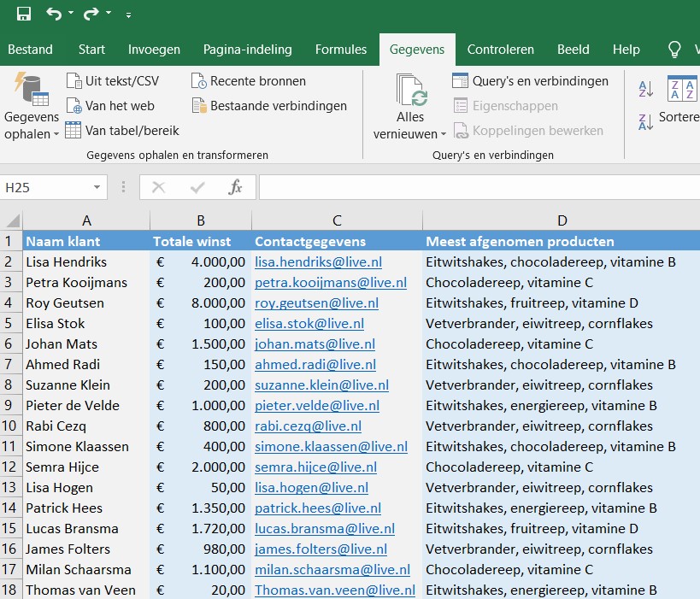700x599 pixels.
Task: Open the Beeld ribbon tab
Action: pos(573,50)
